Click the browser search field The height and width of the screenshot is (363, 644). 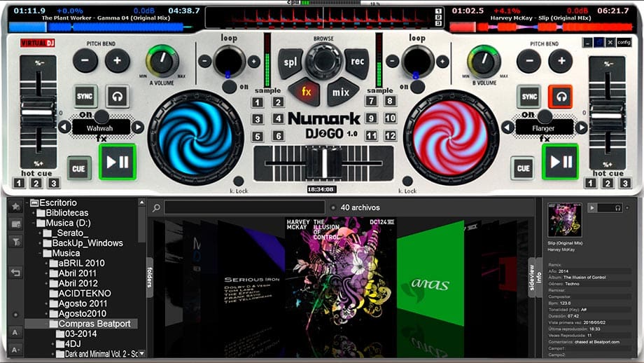click(x=245, y=207)
